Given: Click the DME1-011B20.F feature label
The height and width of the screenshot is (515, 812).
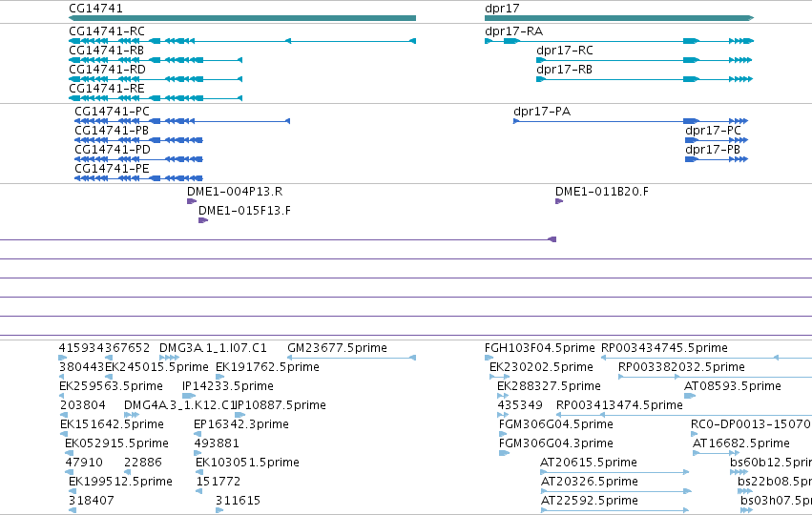Looking at the screenshot, I should 602,192.
